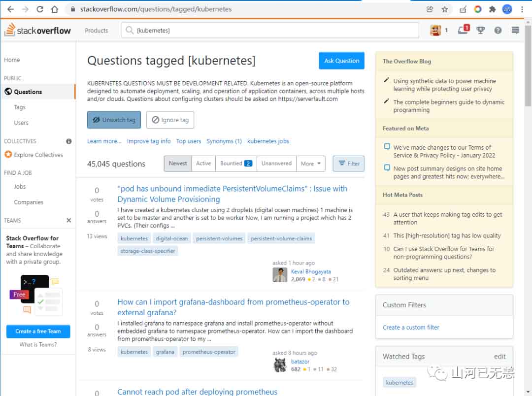This screenshot has height=396, width=532.
Task: Edit Watched Tags via edit link
Action: 500,357
